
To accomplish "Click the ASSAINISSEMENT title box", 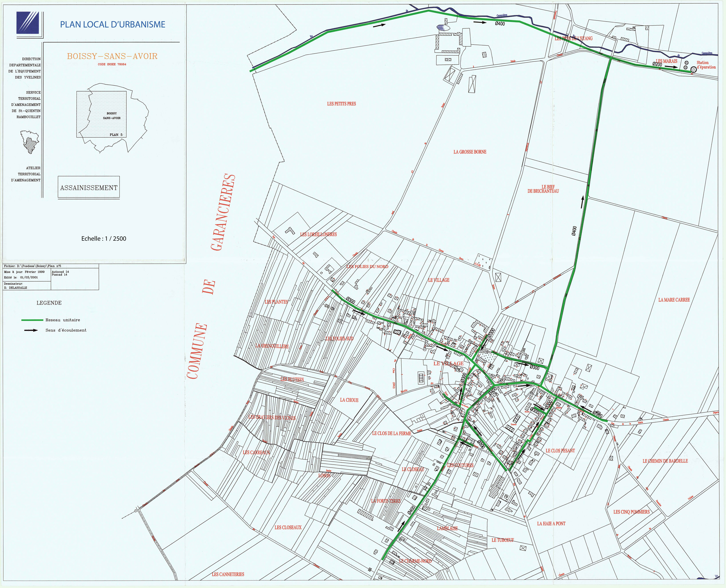I will (x=89, y=188).
